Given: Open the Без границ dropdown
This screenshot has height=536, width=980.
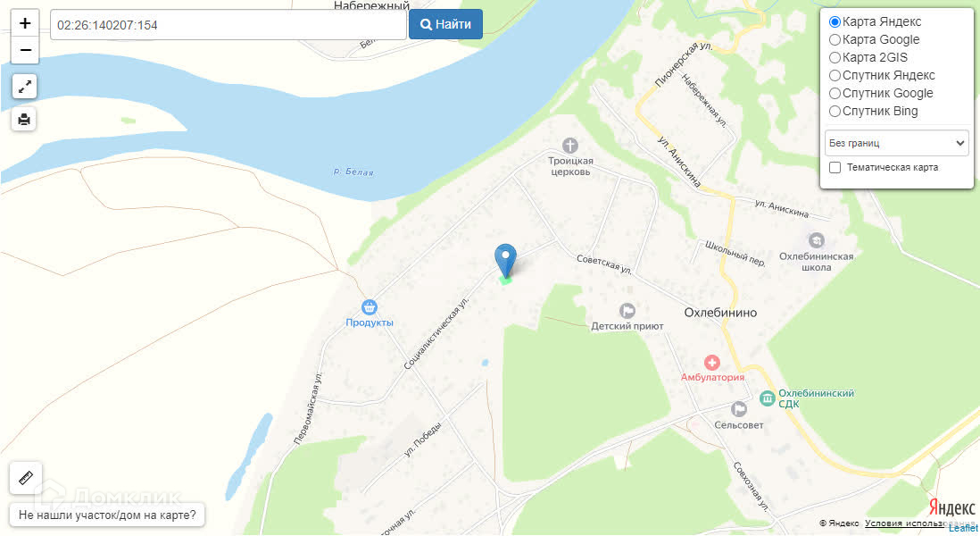Looking at the screenshot, I should coord(897,143).
